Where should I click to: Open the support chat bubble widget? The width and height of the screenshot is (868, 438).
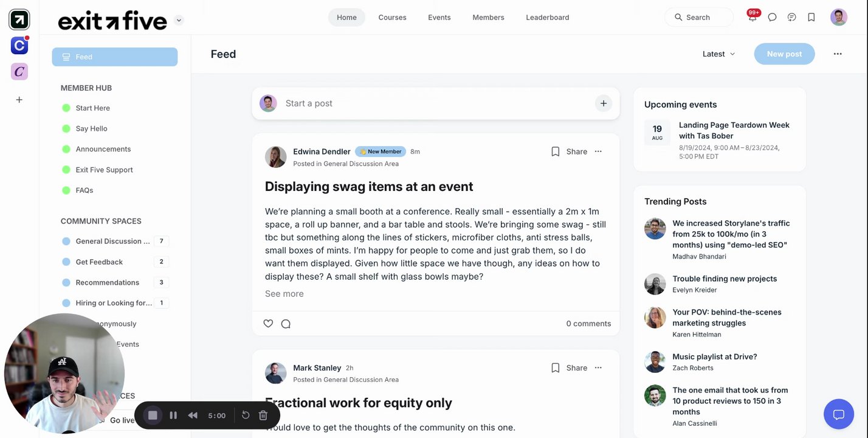839,415
